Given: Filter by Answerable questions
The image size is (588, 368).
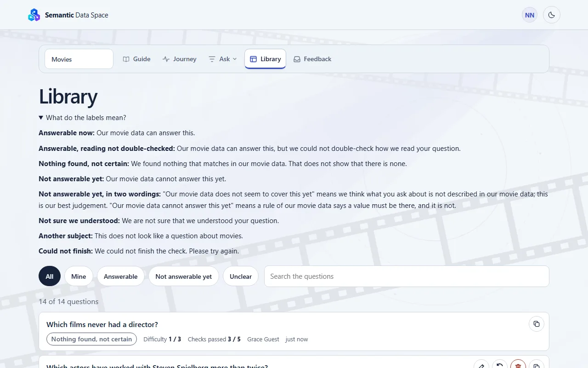Looking at the screenshot, I should point(121,276).
